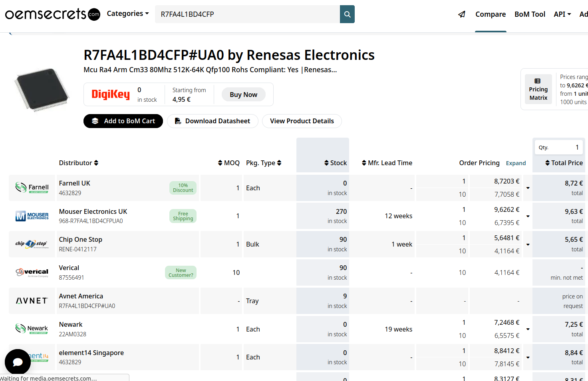The image size is (588, 381).
Task: Open the Categories dropdown
Action: click(128, 14)
